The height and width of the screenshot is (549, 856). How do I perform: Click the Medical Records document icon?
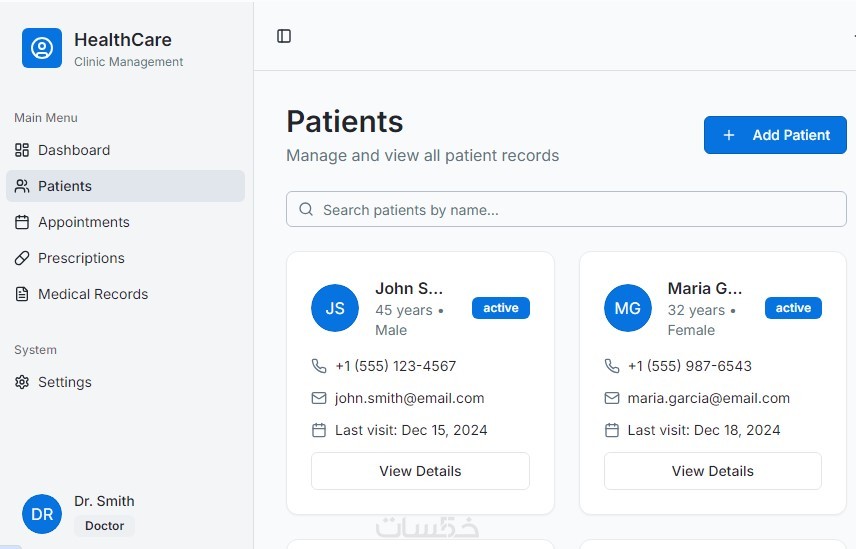point(22,294)
